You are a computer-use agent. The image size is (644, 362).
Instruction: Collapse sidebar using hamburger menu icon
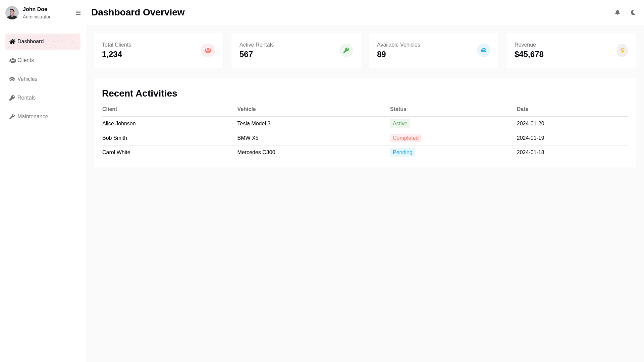[78, 13]
